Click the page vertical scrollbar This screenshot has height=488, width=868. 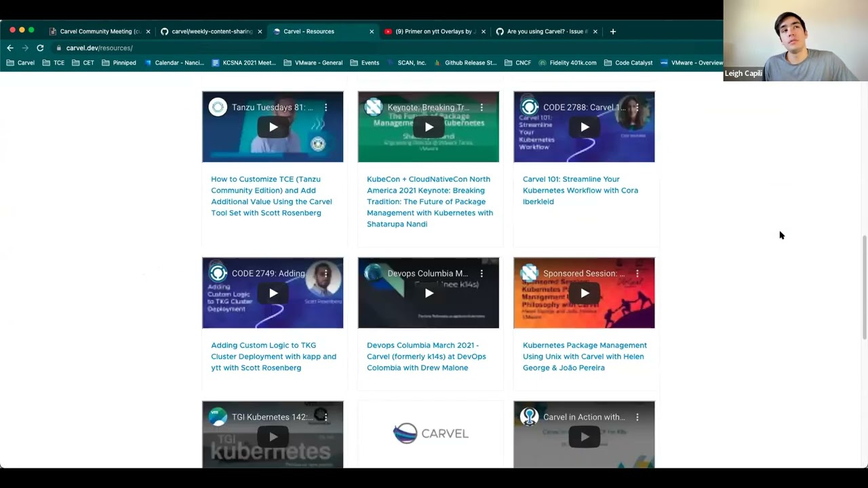[x=864, y=285]
